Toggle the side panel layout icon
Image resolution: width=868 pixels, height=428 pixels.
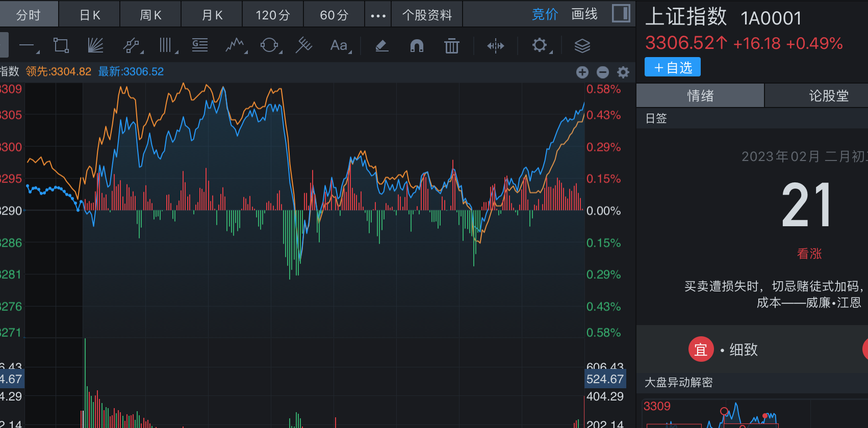(x=621, y=13)
